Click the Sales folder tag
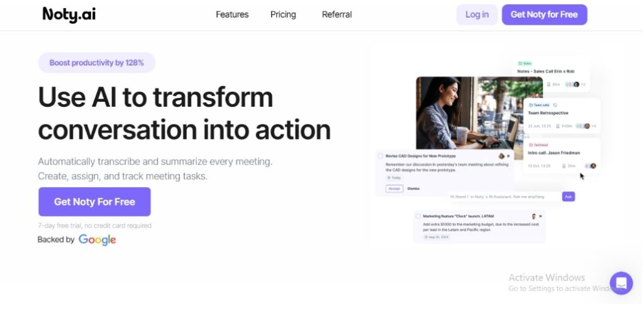 click(525, 63)
